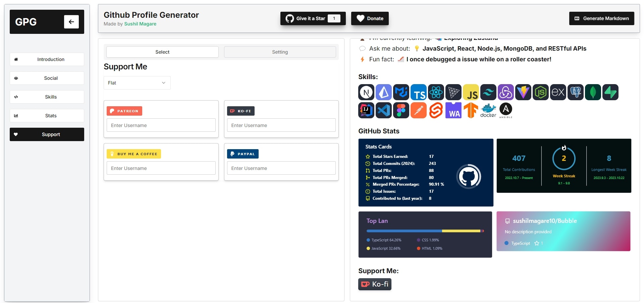Image resolution: width=644 pixels, height=303 pixels.
Task: Click the JavaScript skill icon
Action: click(471, 92)
